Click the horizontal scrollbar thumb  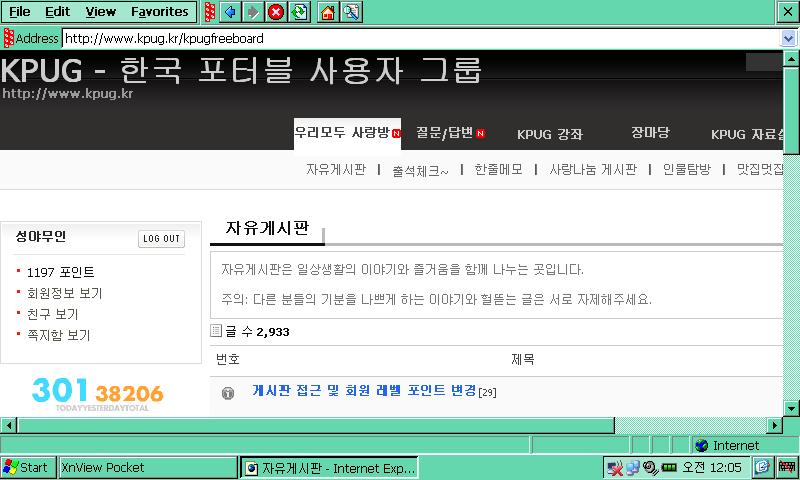click(316, 425)
